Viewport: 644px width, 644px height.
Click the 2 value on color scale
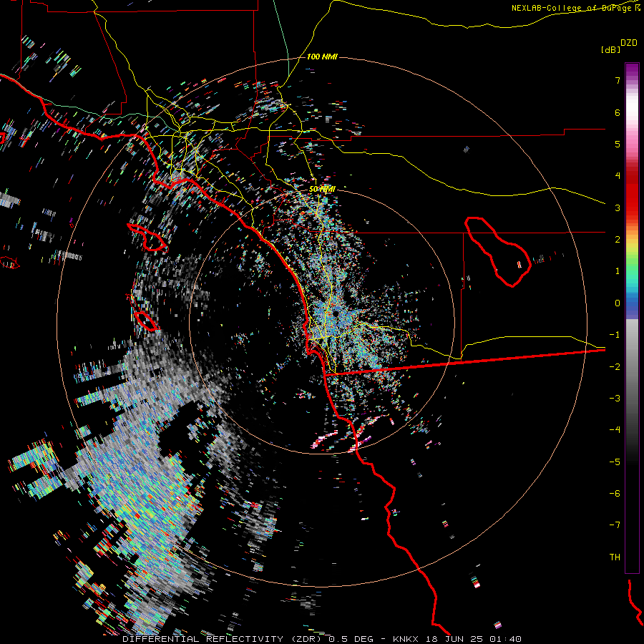[618, 240]
